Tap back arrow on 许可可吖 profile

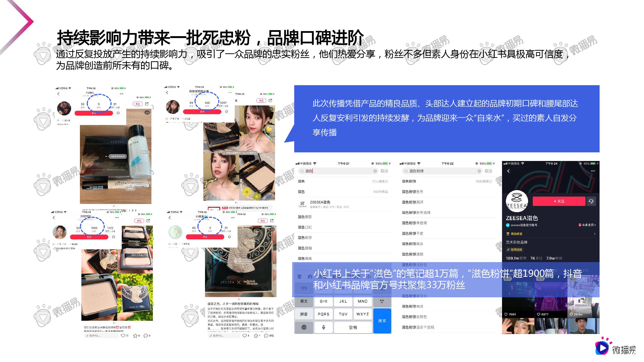[54, 218]
